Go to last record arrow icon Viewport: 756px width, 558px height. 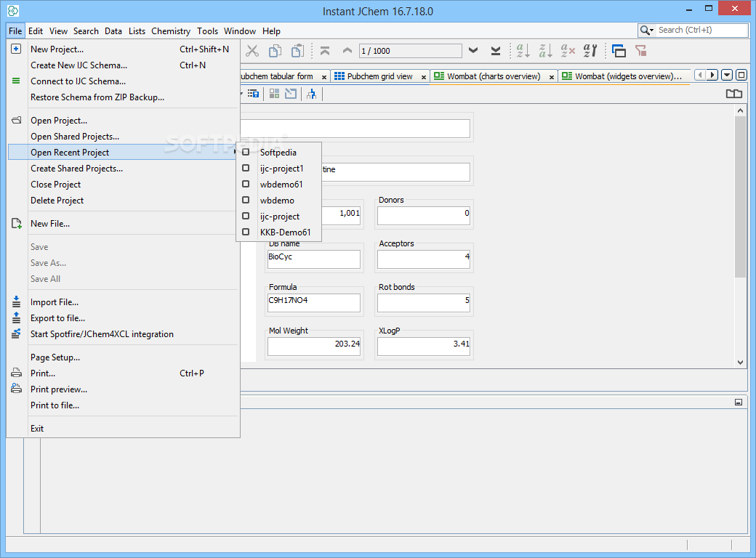(x=496, y=51)
